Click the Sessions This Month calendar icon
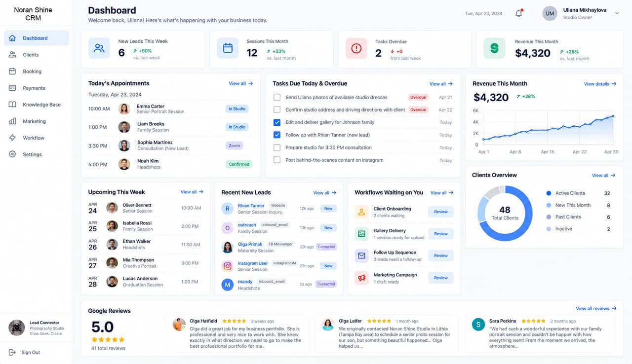This screenshot has width=632, height=364. coord(228,48)
